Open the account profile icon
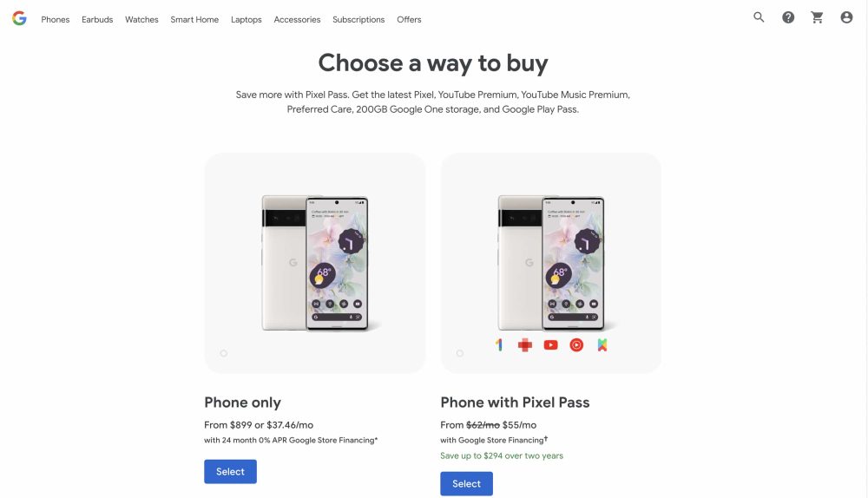The height and width of the screenshot is (498, 868). coord(846,17)
